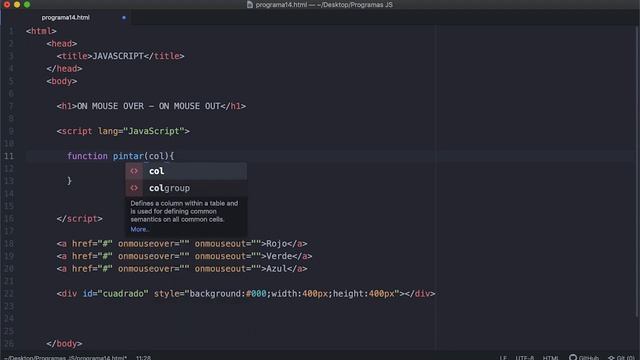Screen dimensions: 640x360
Task: Click the unsaved-changes dot on programa14.html tab
Action: pos(124,18)
